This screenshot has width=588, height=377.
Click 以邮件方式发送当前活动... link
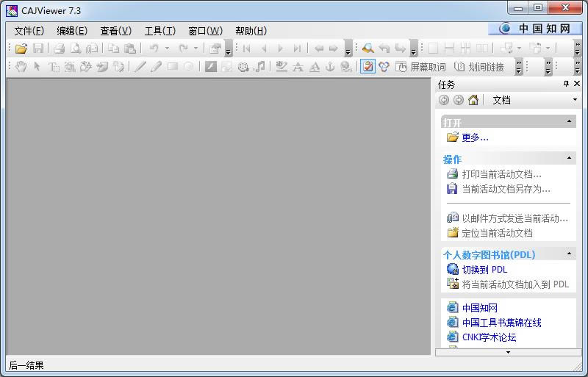point(515,218)
